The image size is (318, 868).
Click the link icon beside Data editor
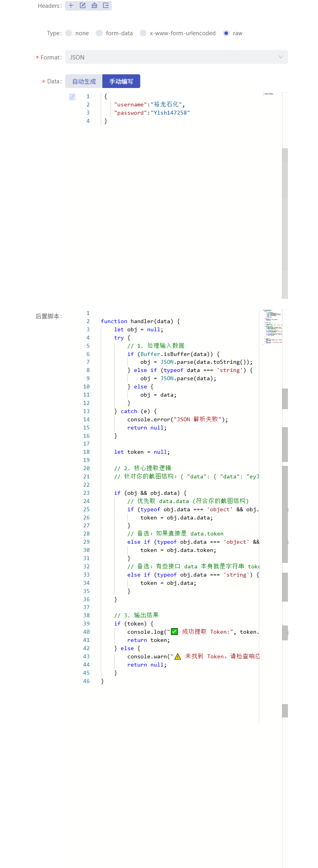pyautogui.click(x=72, y=97)
